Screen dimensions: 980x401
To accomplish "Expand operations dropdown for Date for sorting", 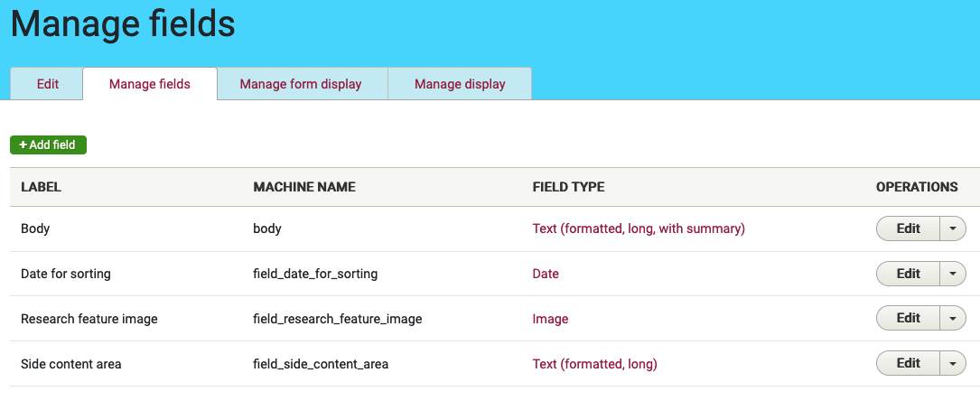I will coord(953,274).
